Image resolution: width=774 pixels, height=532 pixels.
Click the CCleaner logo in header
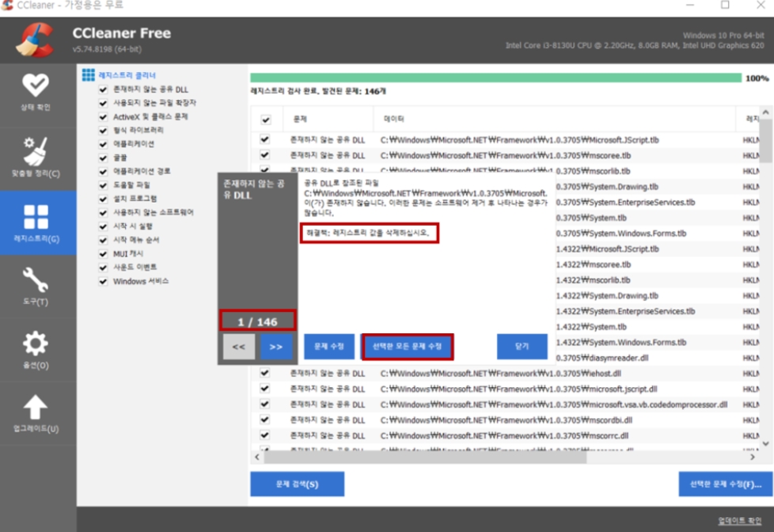(x=35, y=40)
